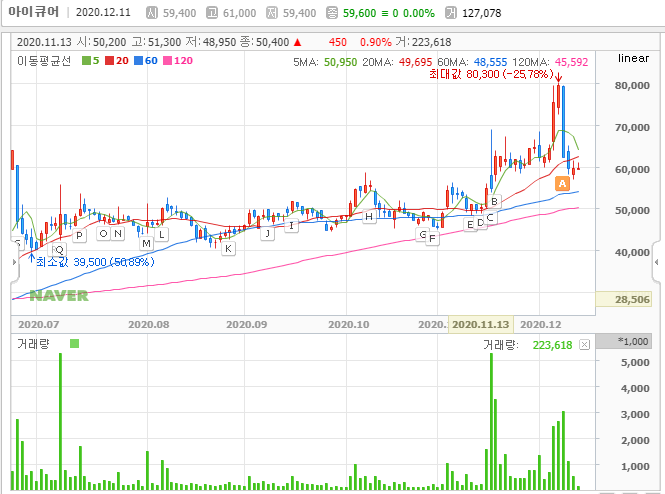Click the 80,000 price axis label
Screen dimensions: 665x494
point(632,86)
